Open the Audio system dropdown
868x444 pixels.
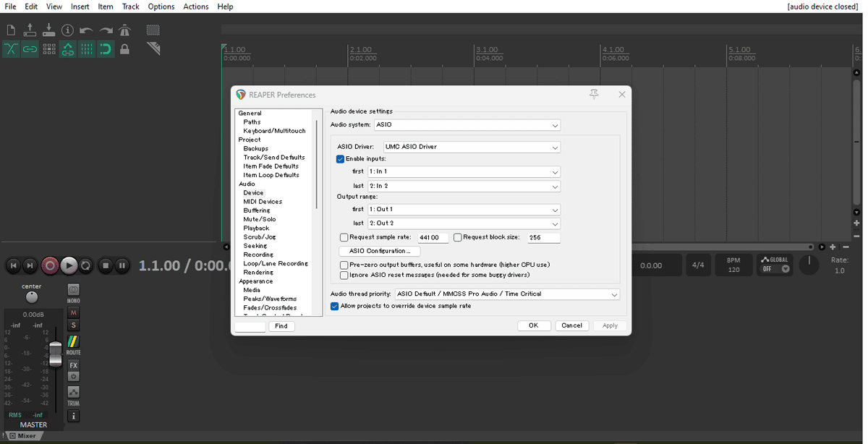pyautogui.click(x=467, y=125)
